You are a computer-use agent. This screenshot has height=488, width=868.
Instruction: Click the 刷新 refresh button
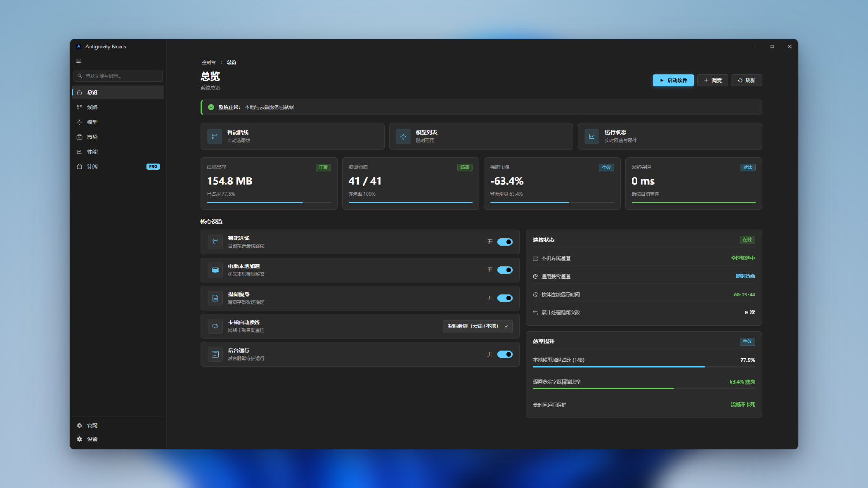pyautogui.click(x=746, y=80)
